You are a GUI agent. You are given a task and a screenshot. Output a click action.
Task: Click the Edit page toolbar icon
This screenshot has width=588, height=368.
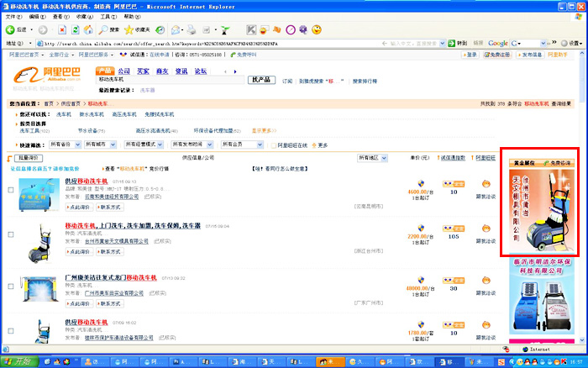[x=207, y=30]
